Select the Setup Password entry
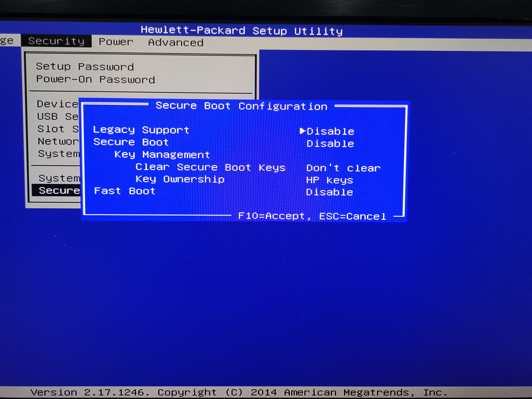Image resolution: width=532 pixels, height=399 pixels. point(85,67)
